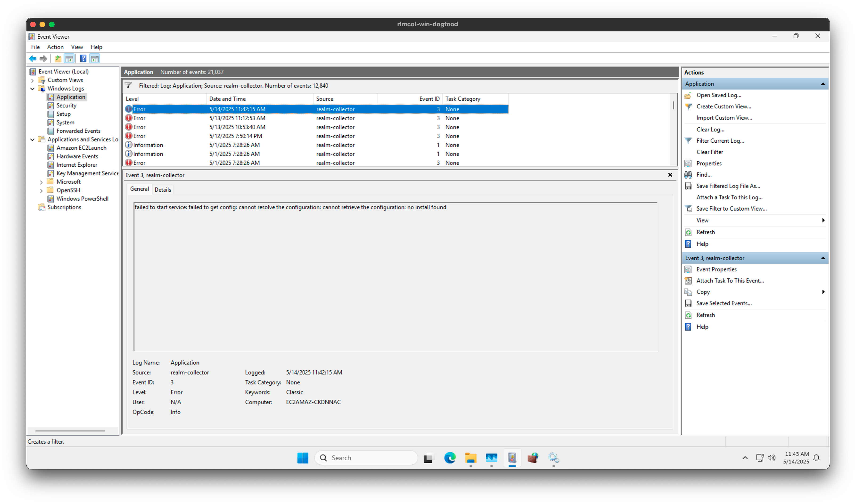The height and width of the screenshot is (504, 856).
Task: Open the File menu
Action: (35, 47)
